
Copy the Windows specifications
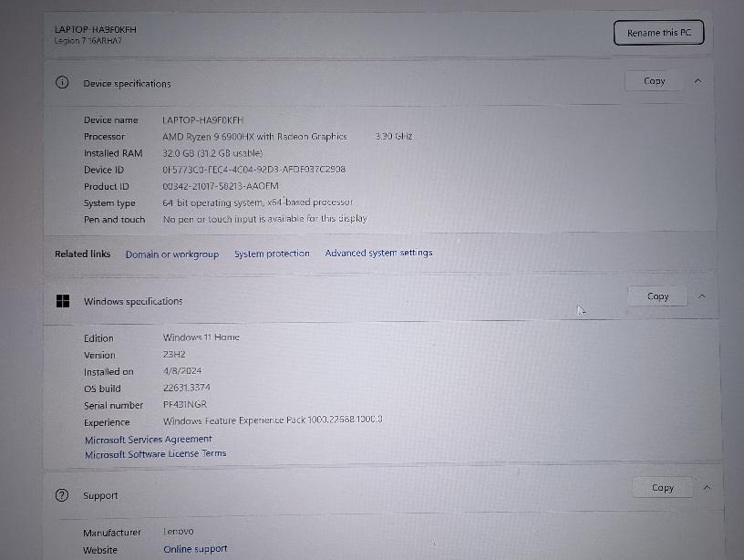point(657,296)
